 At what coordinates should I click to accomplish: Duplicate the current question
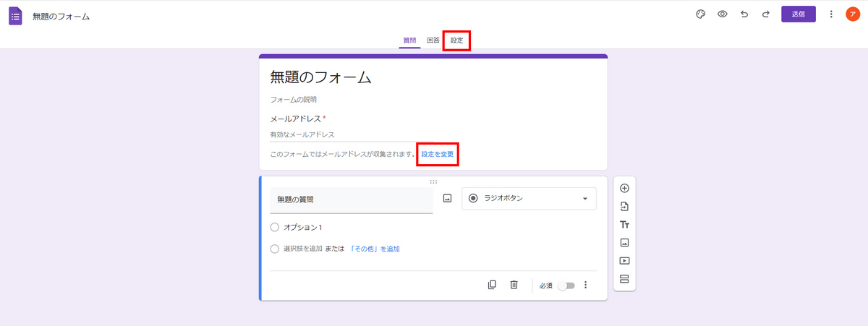(492, 285)
